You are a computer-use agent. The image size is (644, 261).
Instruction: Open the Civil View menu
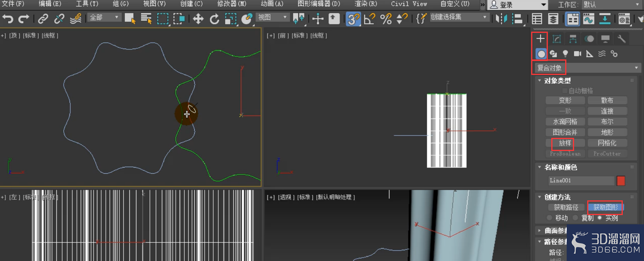click(x=409, y=4)
